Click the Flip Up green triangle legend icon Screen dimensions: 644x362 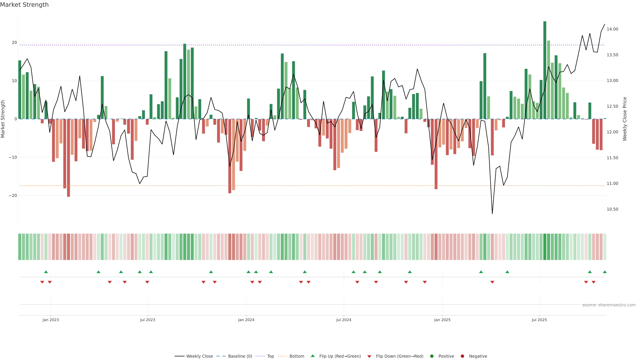tap(312, 356)
